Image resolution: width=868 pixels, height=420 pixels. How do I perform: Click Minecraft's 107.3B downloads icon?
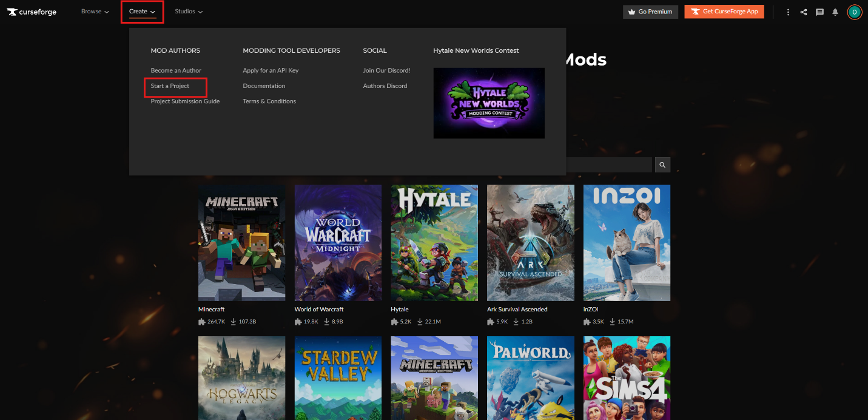pyautogui.click(x=234, y=322)
